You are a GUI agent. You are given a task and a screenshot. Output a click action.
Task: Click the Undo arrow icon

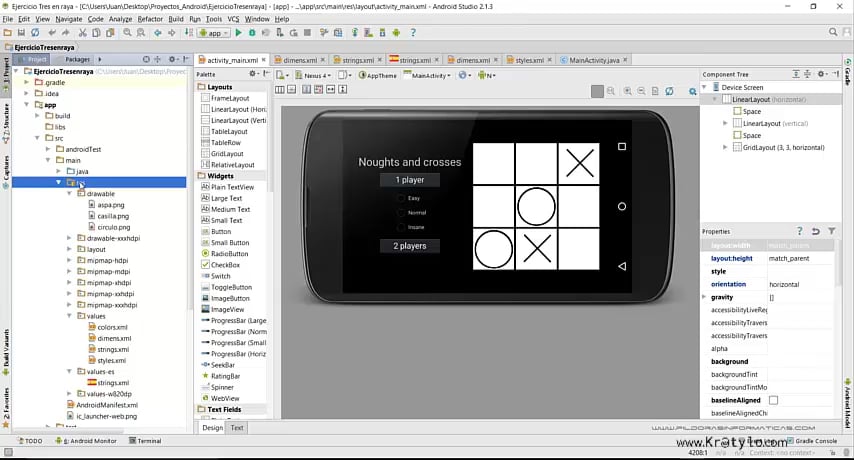[52, 33]
